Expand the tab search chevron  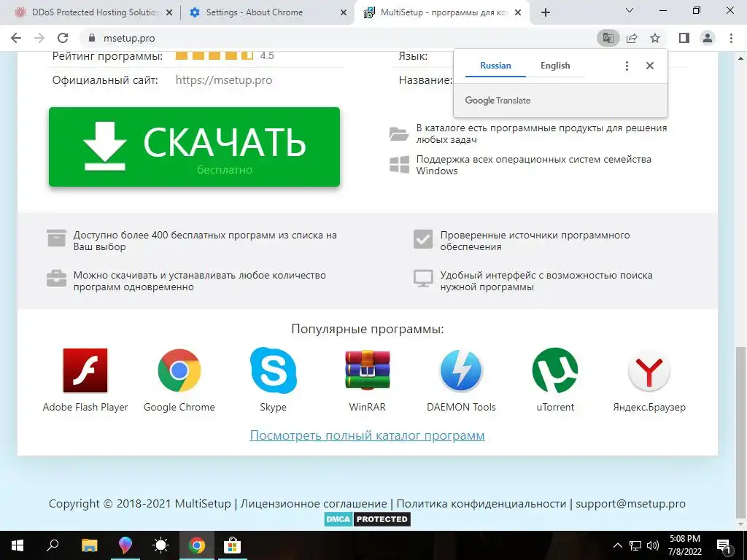point(630,10)
